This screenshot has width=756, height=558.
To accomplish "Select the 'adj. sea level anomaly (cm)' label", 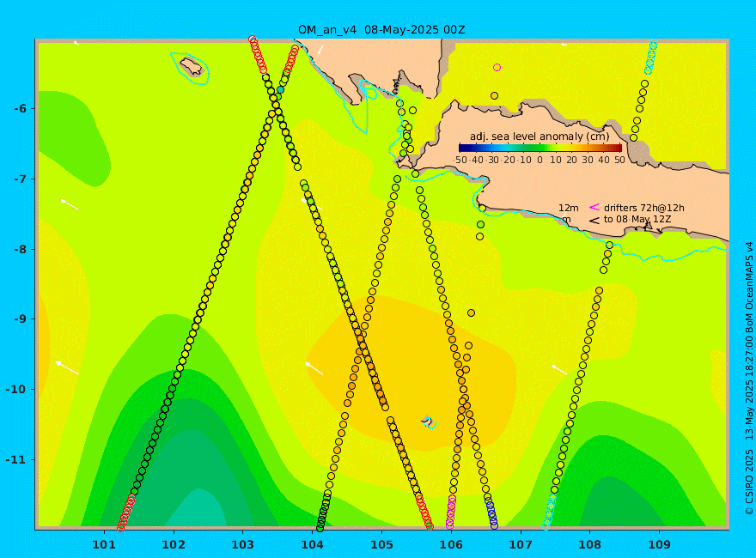I will pyautogui.click(x=540, y=136).
